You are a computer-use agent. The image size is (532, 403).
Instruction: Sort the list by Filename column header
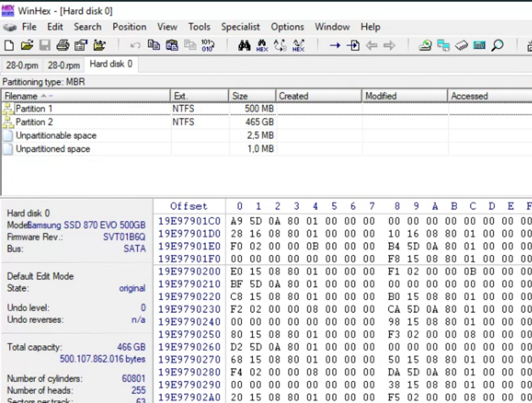point(21,96)
